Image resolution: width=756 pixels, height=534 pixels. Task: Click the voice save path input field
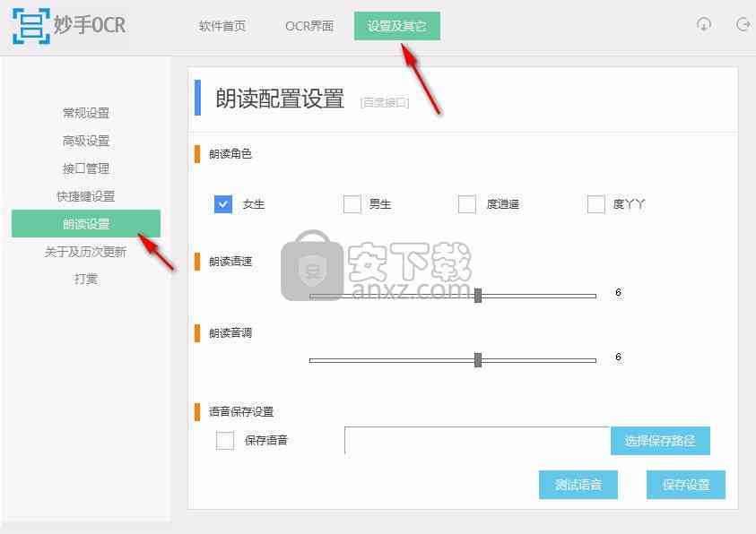477,440
